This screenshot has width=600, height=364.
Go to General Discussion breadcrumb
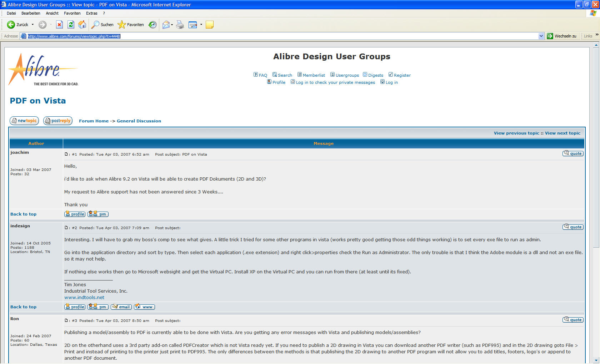[139, 121]
